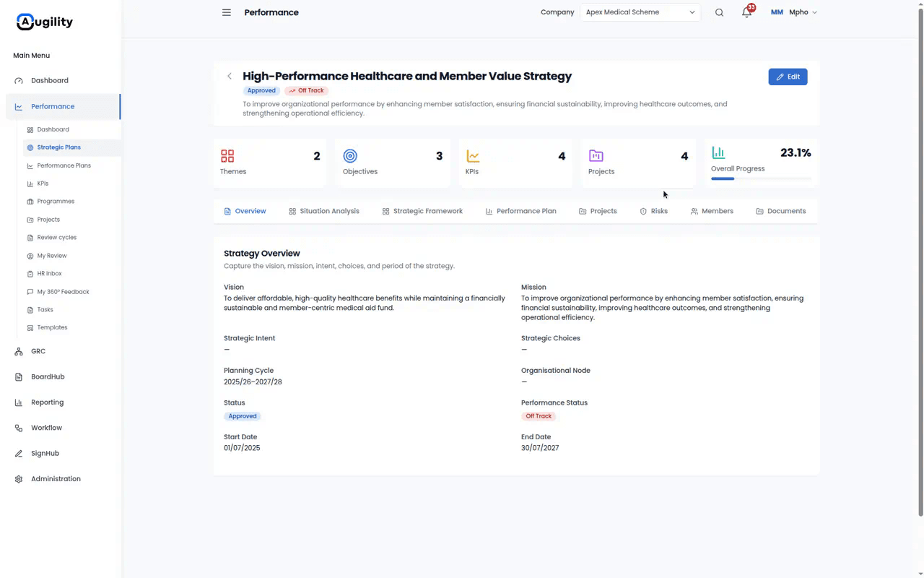The width and height of the screenshot is (924, 578).
Task: Click the Projects folder card icon
Action: (596, 156)
